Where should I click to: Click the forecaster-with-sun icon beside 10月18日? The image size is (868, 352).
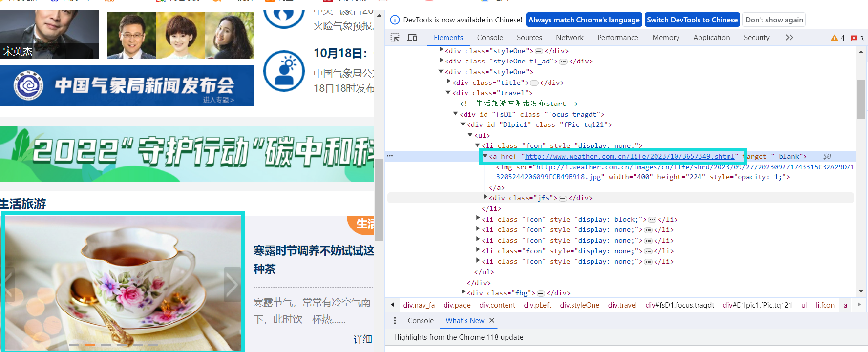point(284,71)
